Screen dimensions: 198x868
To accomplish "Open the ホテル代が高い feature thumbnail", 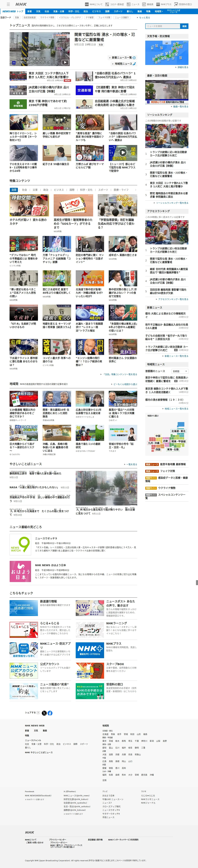I will [x=29, y=205].
